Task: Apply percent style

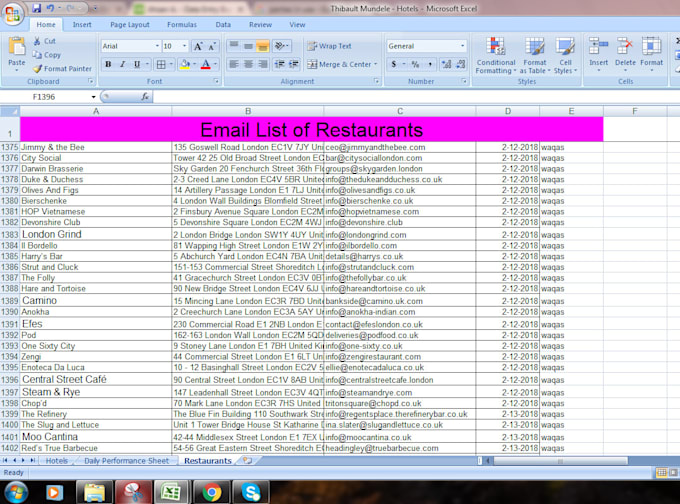Action: pos(415,64)
